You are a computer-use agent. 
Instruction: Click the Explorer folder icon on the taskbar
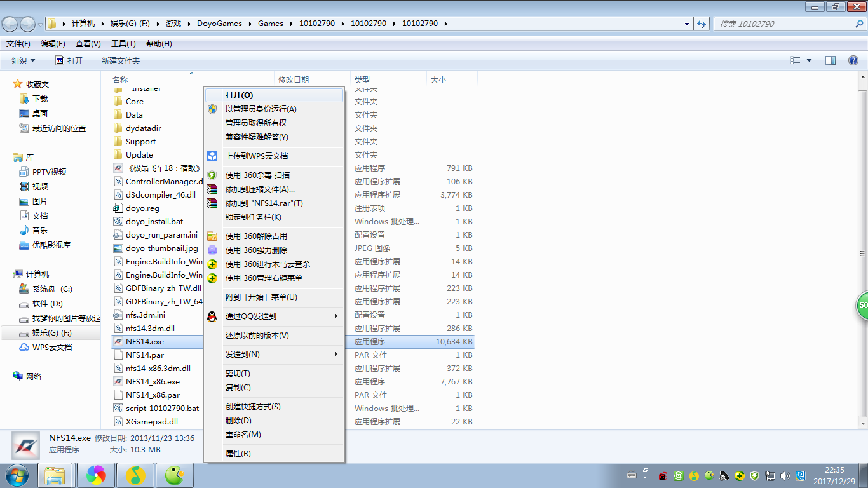click(55, 475)
